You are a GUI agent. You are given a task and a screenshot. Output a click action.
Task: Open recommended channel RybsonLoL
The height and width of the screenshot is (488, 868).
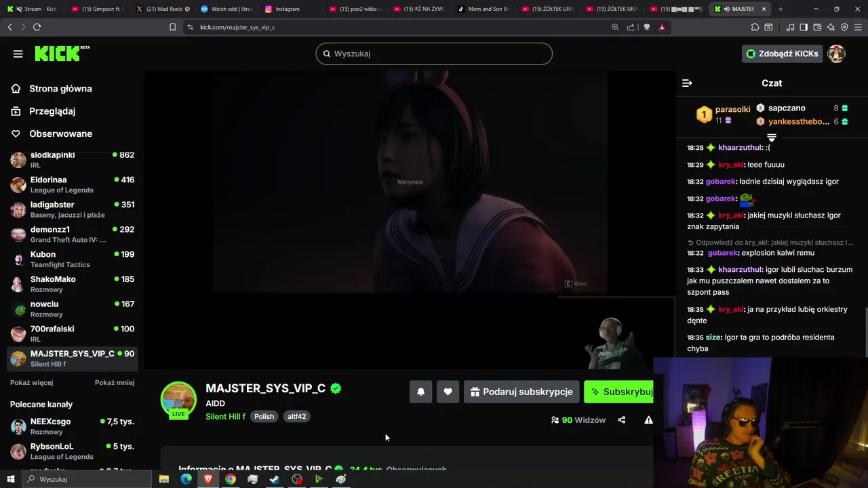[x=72, y=451]
